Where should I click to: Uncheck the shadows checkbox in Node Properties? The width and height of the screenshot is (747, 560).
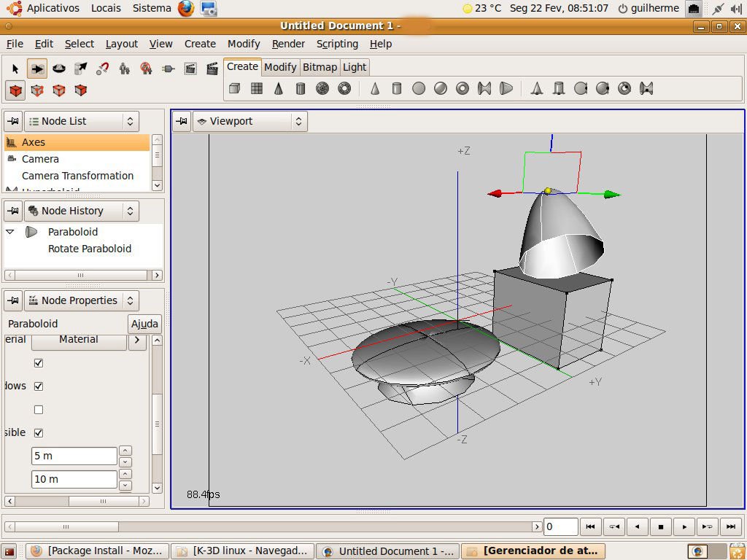click(39, 386)
